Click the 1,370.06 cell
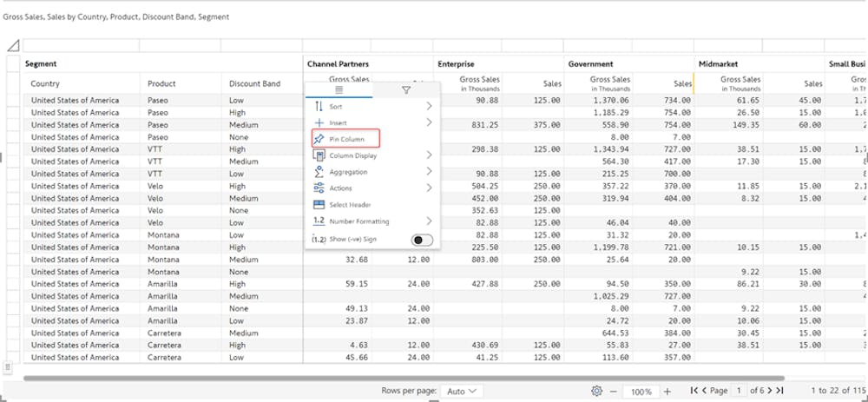The width and height of the screenshot is (868, 402). 609,100
